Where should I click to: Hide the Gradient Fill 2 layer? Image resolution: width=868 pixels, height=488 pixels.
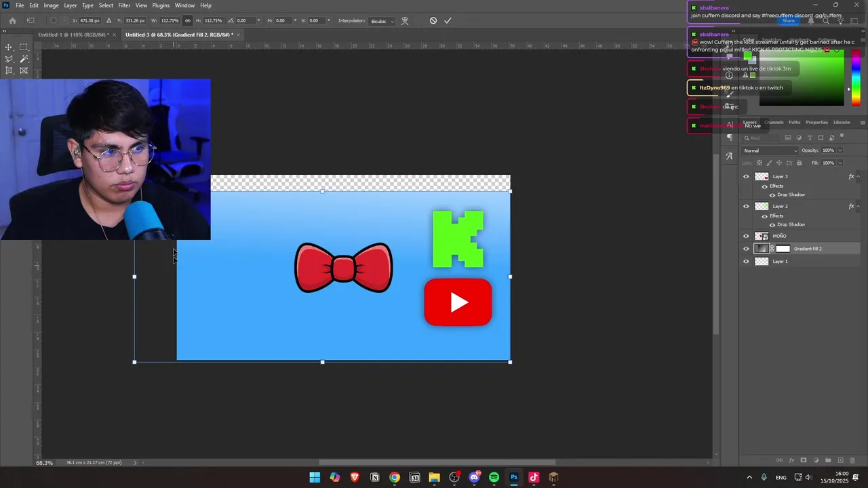click(747, 249)
